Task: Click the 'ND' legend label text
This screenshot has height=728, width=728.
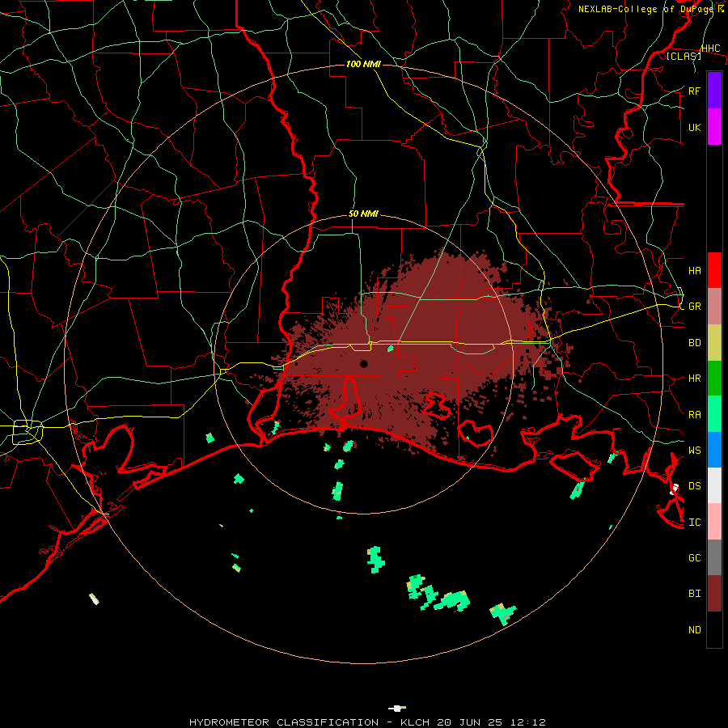Action: click(695, 630)
